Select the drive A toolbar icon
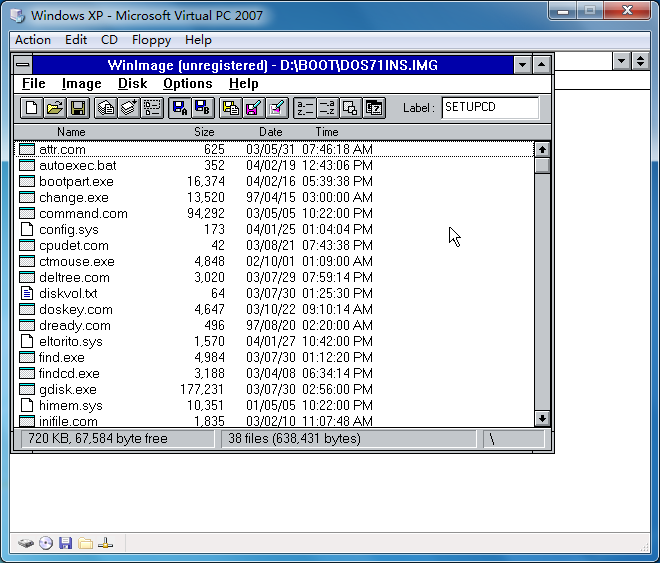The width and height of the screenshot is (660, 563). 179,108
